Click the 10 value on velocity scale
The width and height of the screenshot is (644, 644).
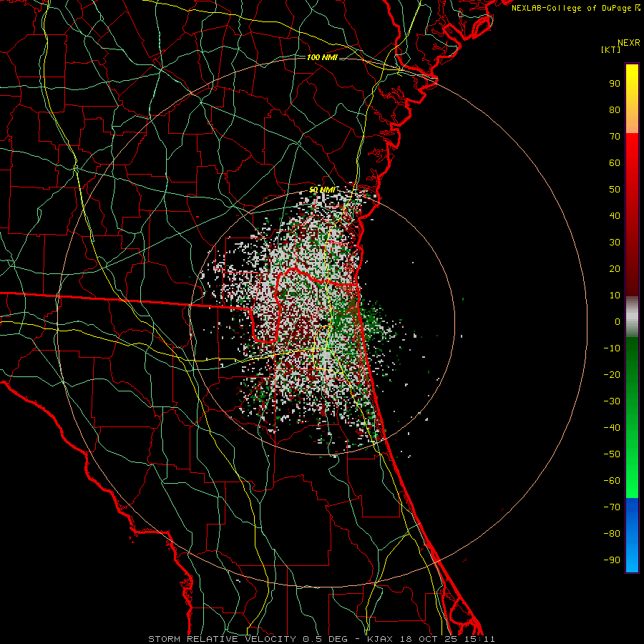(615, 296)
